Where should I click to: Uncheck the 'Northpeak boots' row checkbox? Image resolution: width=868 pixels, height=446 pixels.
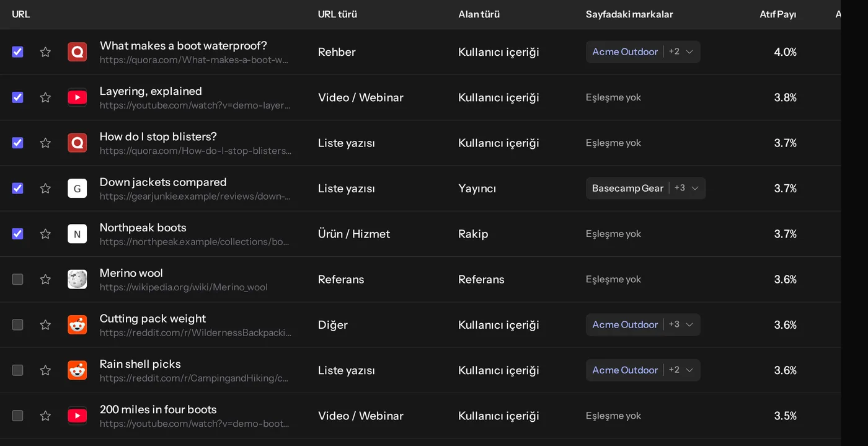click(17, 234)
